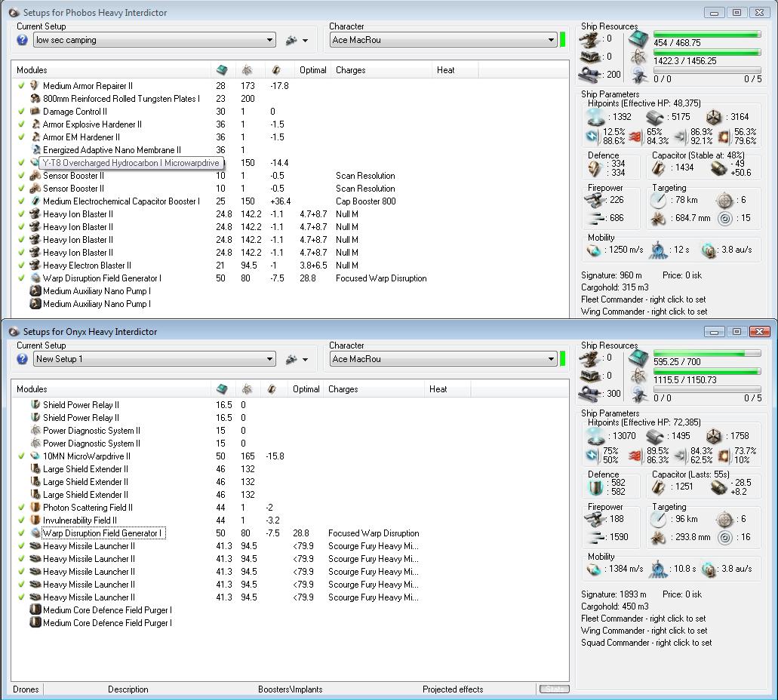
Task: Toggle the Invulnerability Field II checkmark
Action: pyautogui.click(x=21, y=520)
